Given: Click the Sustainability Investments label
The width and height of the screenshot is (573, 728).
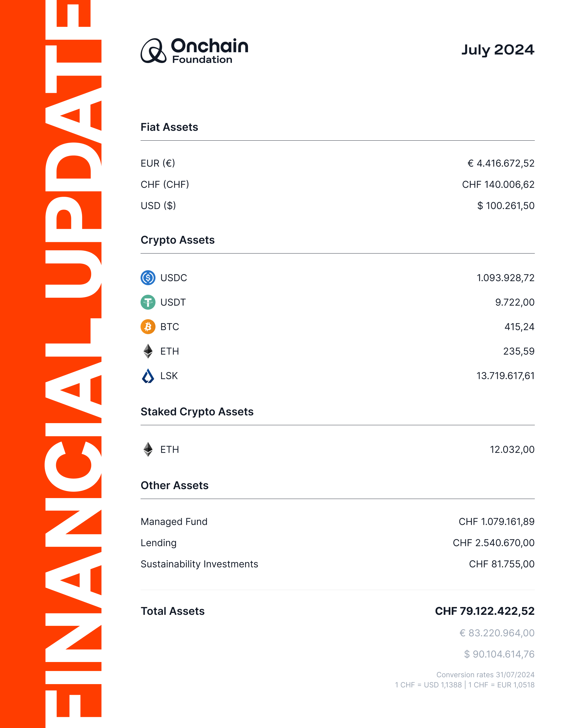Looking at the screenshot, I should (x=199, y=564).
